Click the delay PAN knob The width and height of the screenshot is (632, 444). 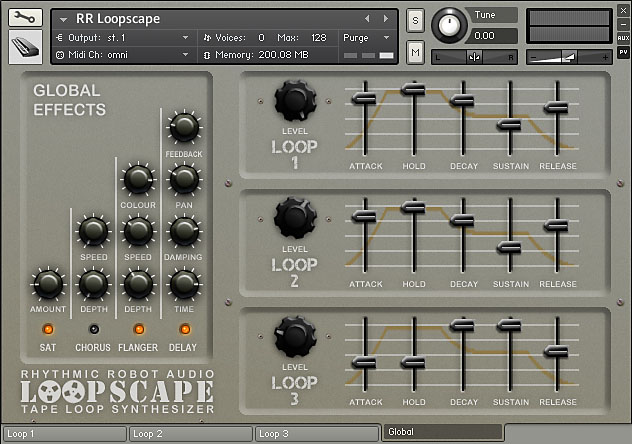click(x=184, y=179)
